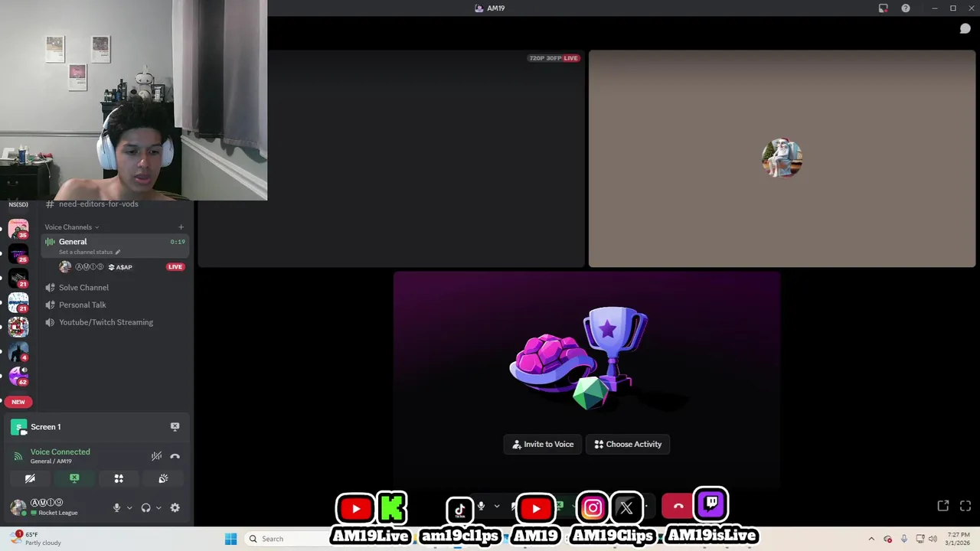
Task: Click the tray microphone-in-use icon
Action: [904, 539]
